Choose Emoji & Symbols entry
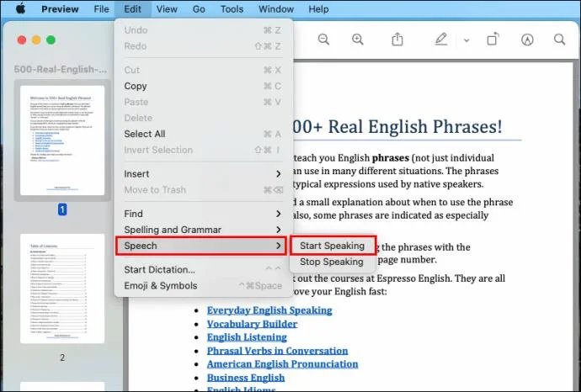 click(202, 285)
